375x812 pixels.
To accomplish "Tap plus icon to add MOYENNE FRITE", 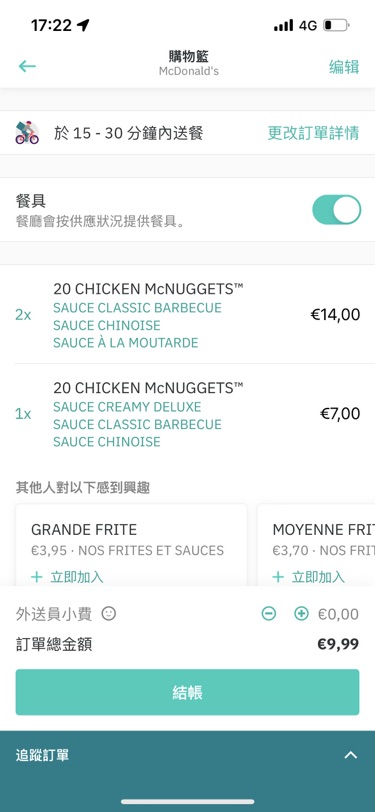I will click(x=278, y=577).
